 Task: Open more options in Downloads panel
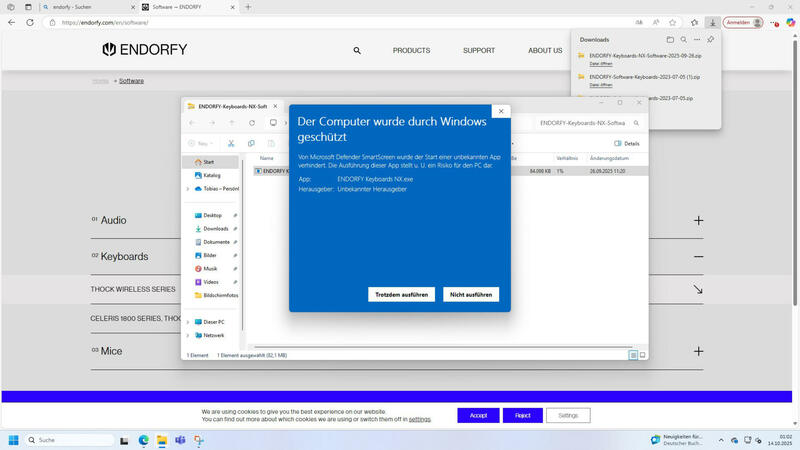697,39
